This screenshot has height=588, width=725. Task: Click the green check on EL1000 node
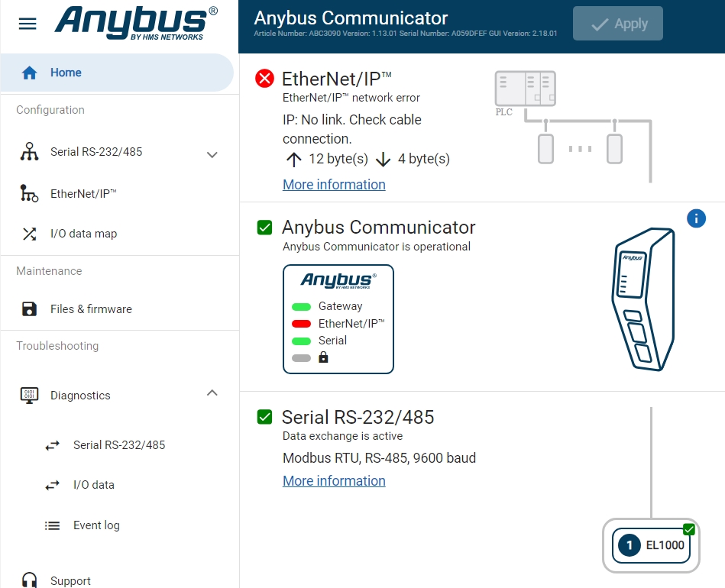click(x=688, y=529)
